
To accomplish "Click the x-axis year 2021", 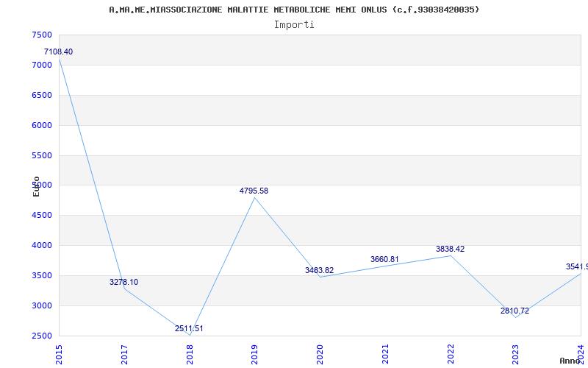I will (x=385, y=354).
